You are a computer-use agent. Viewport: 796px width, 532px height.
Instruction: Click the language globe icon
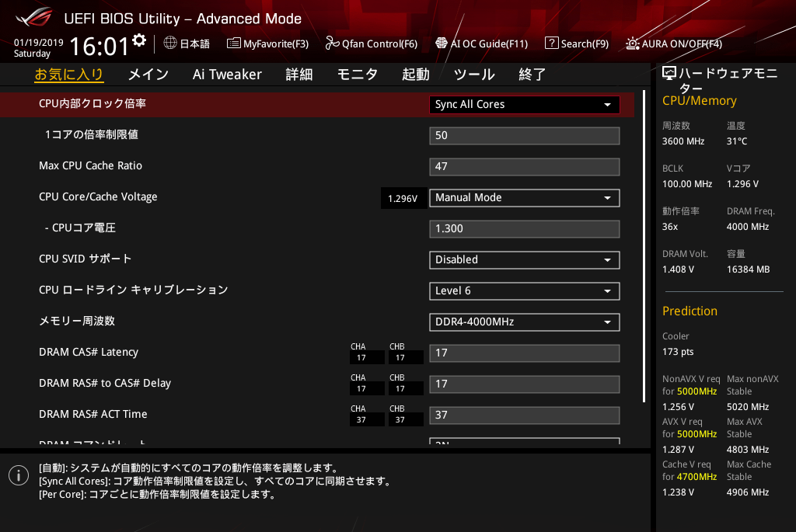pyautogui.click(x=170, y=43)
